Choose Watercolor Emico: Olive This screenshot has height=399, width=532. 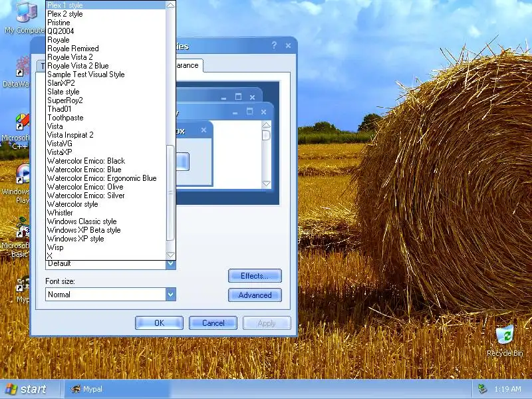click(106, 187)
